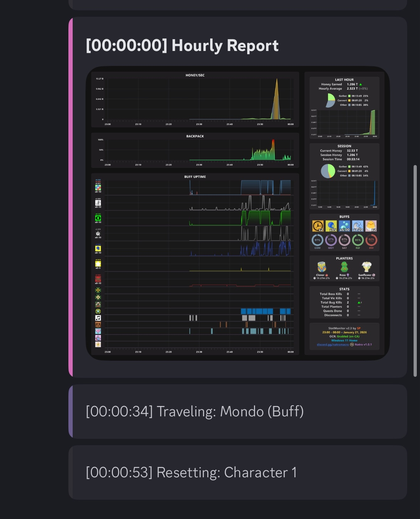The width and height of the screenshot is (420, 519).
Task: Click the BACKPACK chart title
Action: [x=195, y=136]
